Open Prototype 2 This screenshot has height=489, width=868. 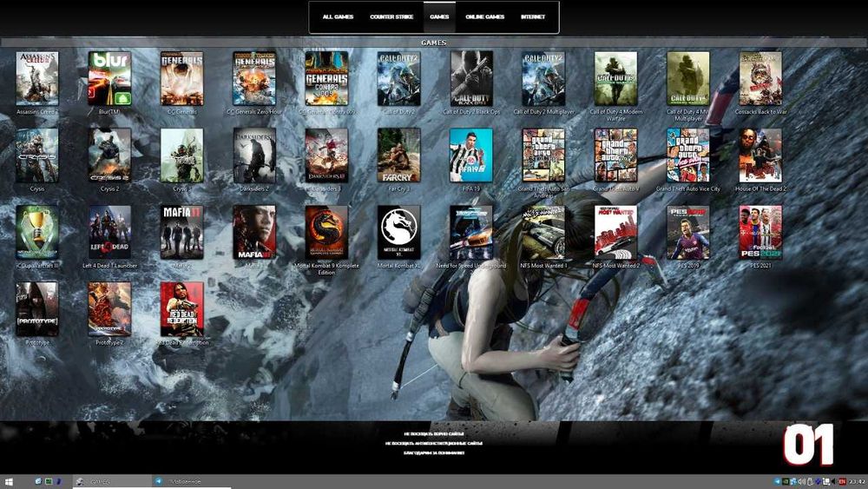[109, 309]
